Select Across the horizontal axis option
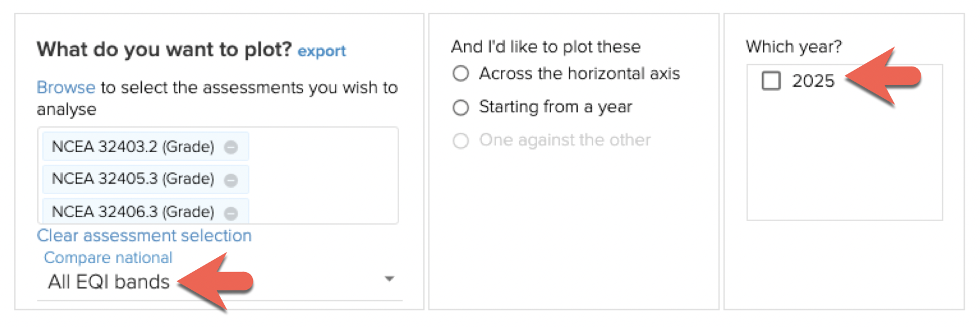Screen dimensions: 980x327 click(x=461, y=74)
